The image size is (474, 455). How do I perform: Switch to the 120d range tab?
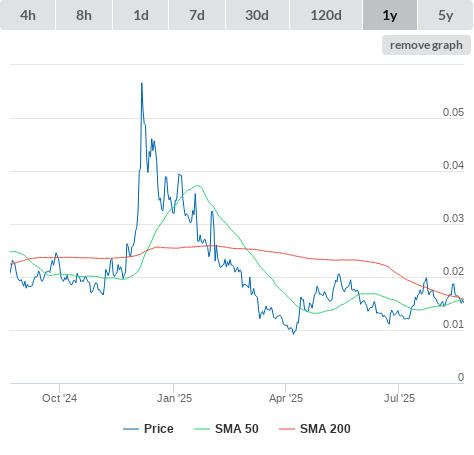326,15
